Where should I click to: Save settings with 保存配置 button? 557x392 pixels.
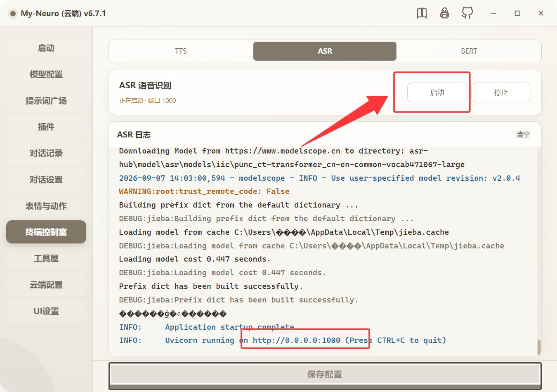325,374
